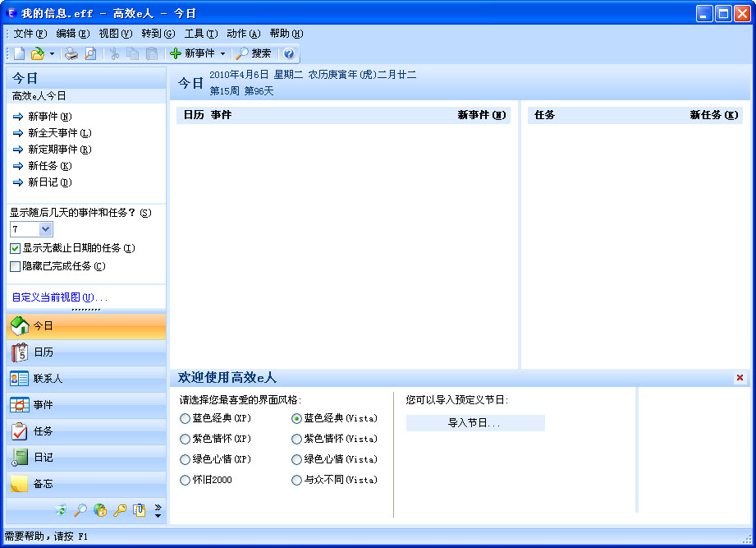The height and width of the screenshot is (548, 756).
Task: Click the 日历 事件 panel heading
Action: point(208,115)
